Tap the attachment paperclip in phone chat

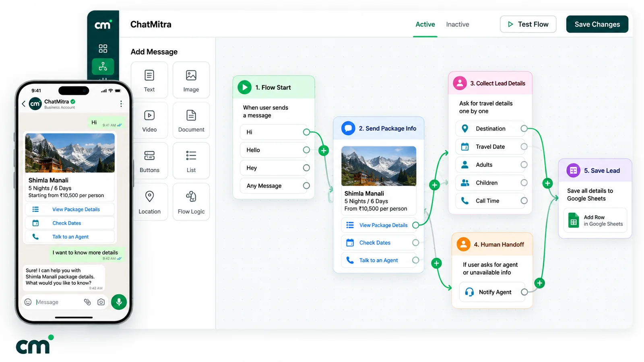pyautogui.click(x=87, y=302)
